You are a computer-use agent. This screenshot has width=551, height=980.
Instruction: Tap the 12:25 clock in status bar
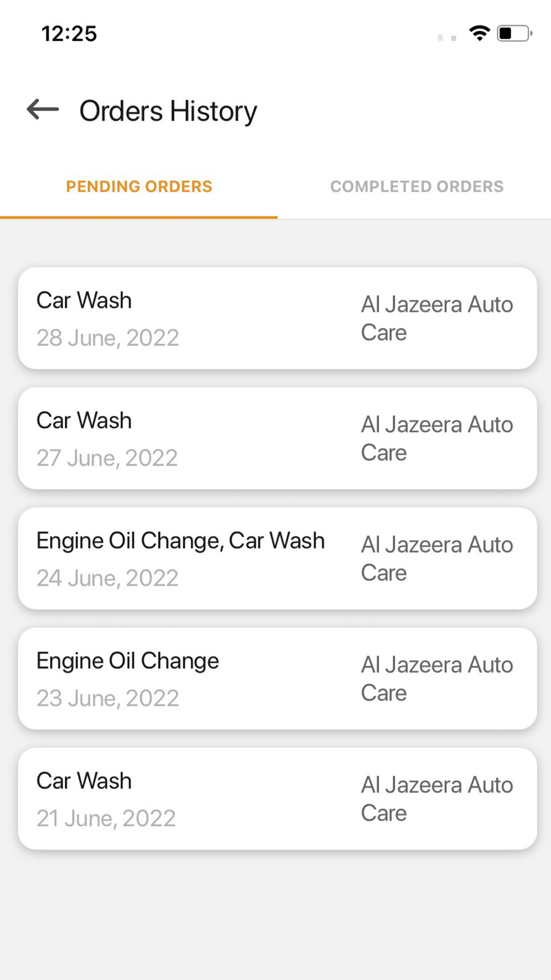69,34
